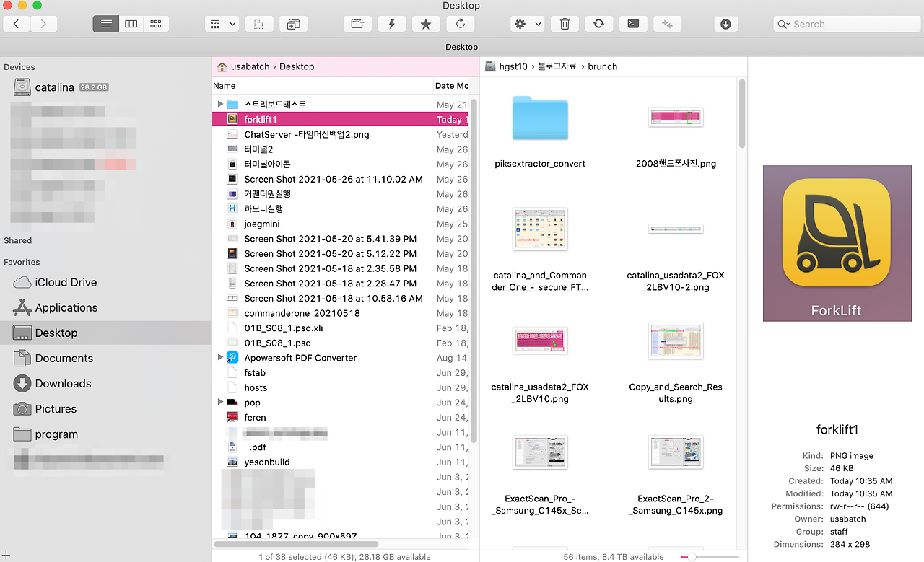Screen dimensions: 924x562
Task: Click the forward navigation arrow
Action: (x=44, y=24)
